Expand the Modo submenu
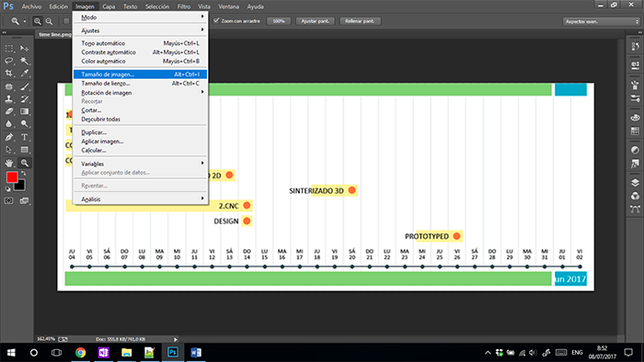644x362 pixels. pyautogui.click(x=140, y=17)
